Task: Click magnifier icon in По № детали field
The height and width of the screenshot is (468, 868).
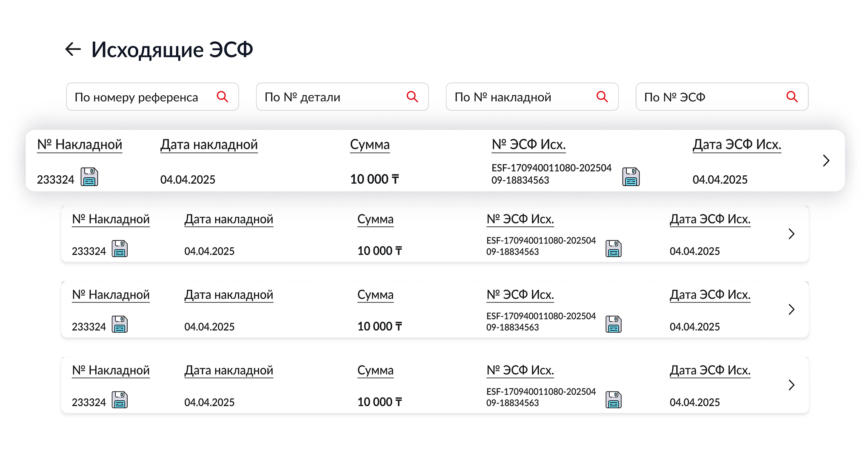Action: (412, 97)
